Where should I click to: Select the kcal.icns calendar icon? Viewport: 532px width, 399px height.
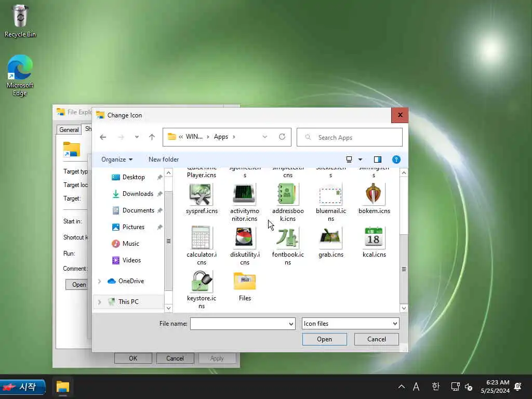(x=374, y=238)
